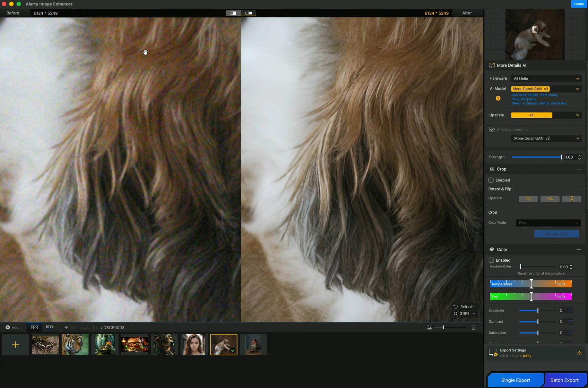Click the trash icon to delete image
The image size is (588, 388).
click(x=473, y=327)
